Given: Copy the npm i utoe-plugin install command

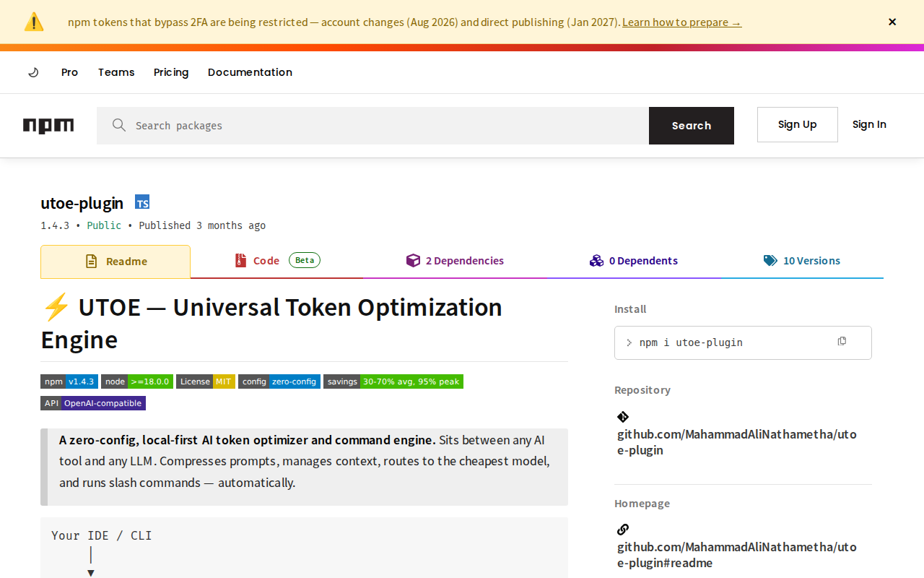Looking at the screenshot, I should [x=842, y=341].
